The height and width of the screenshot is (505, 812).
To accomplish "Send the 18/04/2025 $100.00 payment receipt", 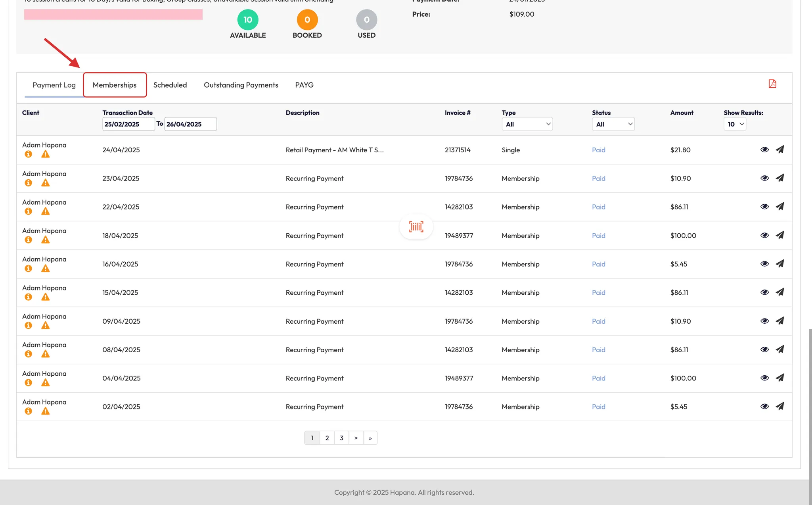I will [x=779, y=235].
